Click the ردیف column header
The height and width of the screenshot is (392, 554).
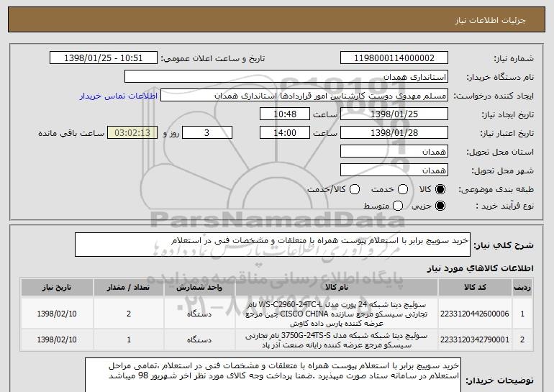coord(522,288)
